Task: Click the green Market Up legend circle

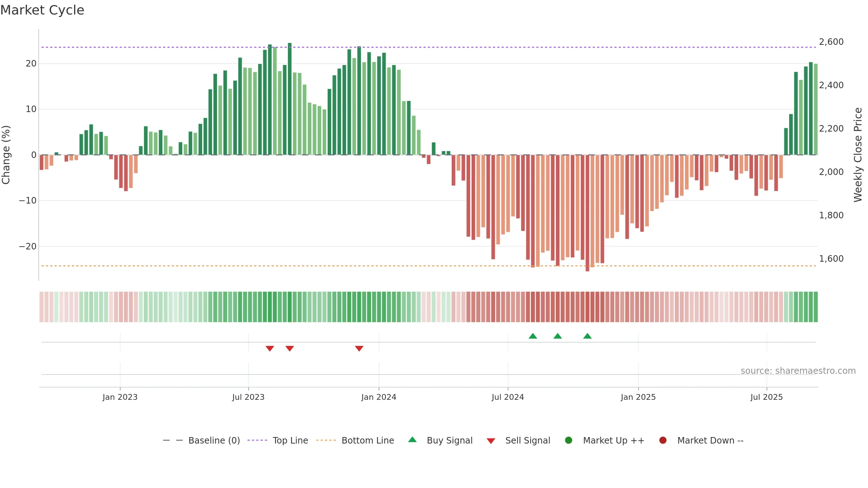Action: pos(569,440)
